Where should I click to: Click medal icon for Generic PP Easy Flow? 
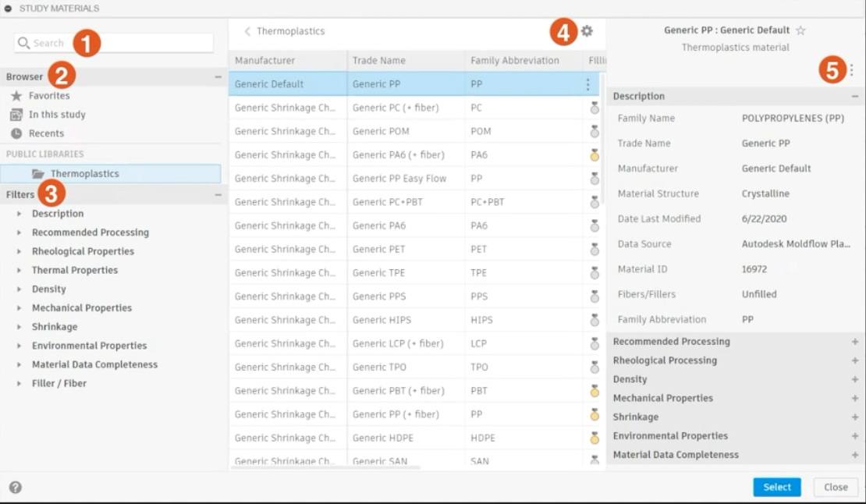tap(594, 179)
